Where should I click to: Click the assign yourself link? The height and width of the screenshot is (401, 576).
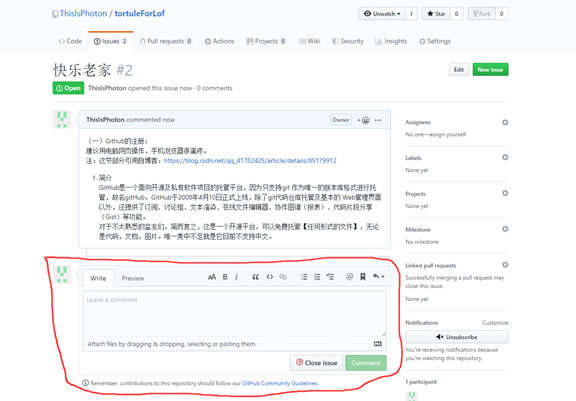(x=446, y=134)
